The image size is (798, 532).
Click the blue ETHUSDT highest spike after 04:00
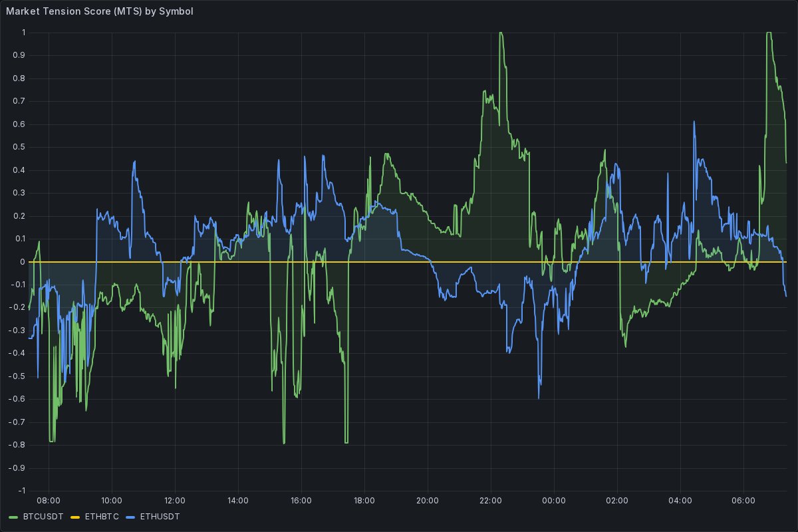(x=694, y=122)
